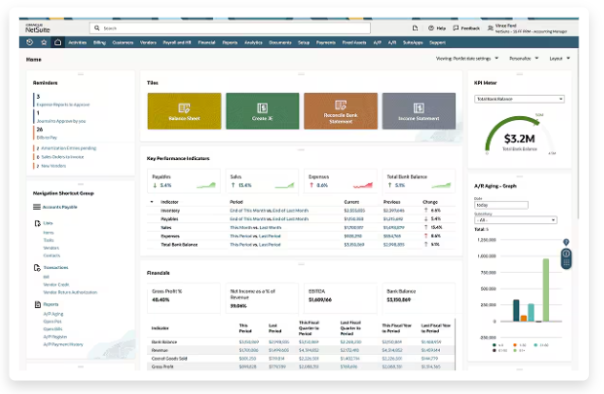This screenshot has width=604, height=394.
Task: Click the Sales KPI trend sparkline
Action: 285,185
